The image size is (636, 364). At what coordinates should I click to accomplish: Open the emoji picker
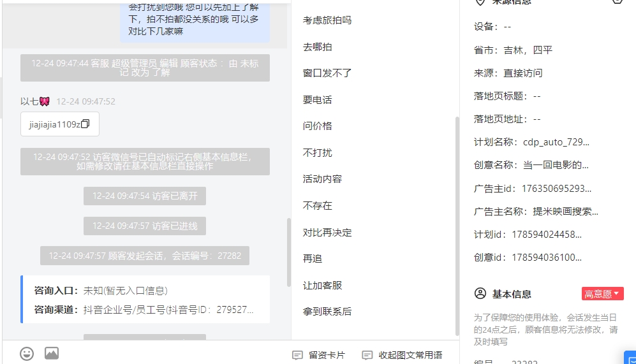pyautogui.click(x=27, y=353)
